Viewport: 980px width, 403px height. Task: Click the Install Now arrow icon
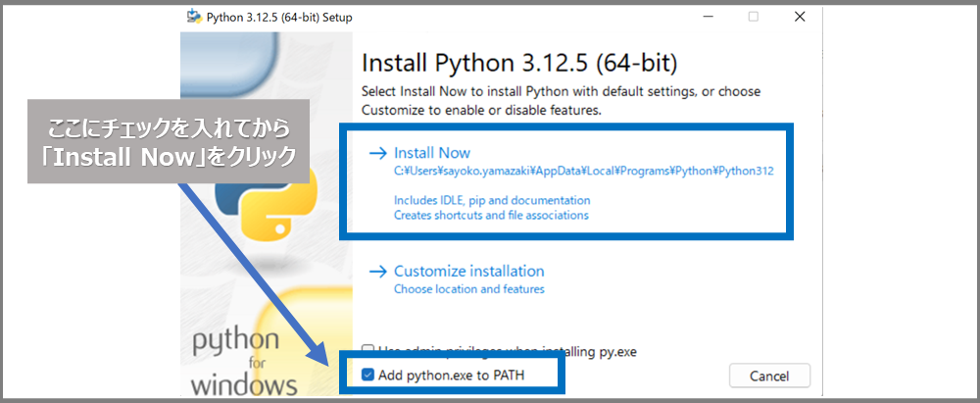378,153
